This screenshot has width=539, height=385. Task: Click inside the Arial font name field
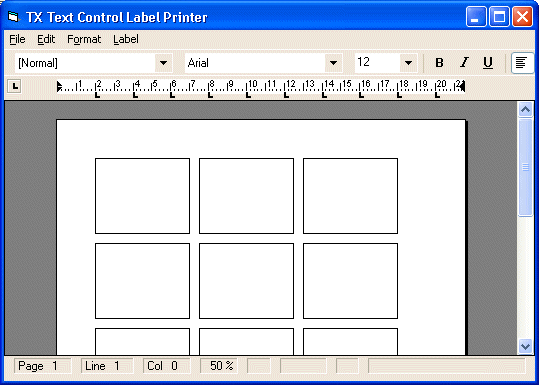[255, 63]
